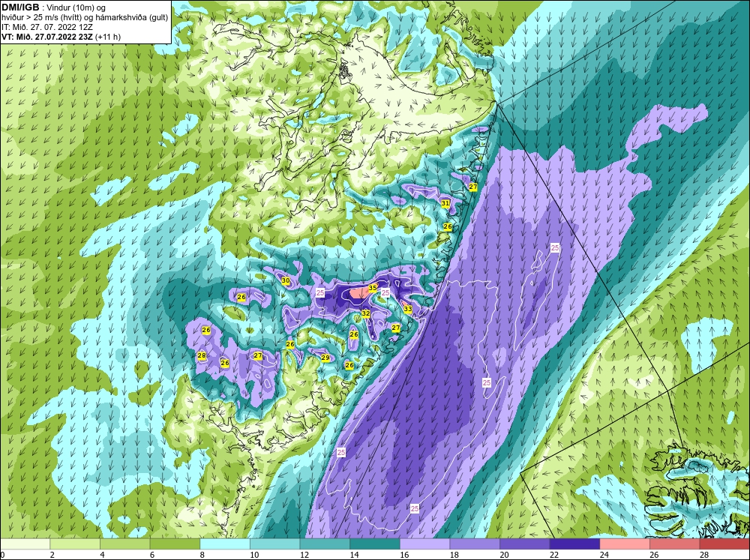This screenshot has height=560, width=750.
Task: Click the legend scale value 10
Action: [254, 555]
